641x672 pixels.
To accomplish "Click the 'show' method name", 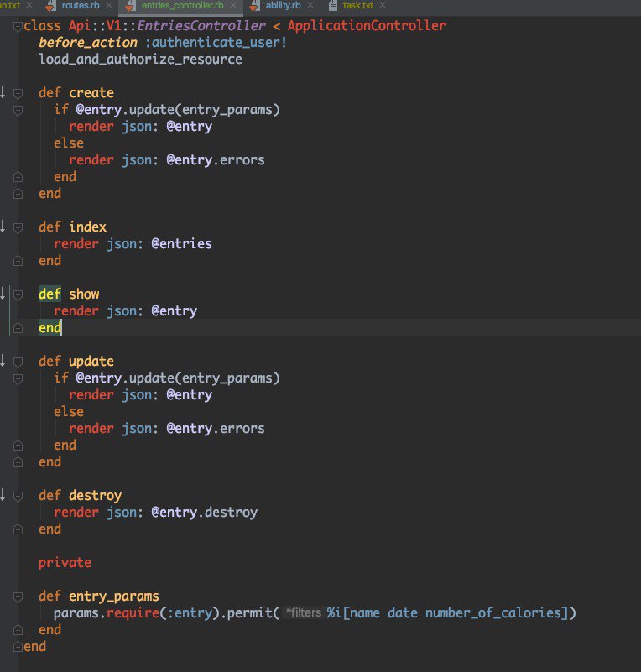I will (84, 294).
